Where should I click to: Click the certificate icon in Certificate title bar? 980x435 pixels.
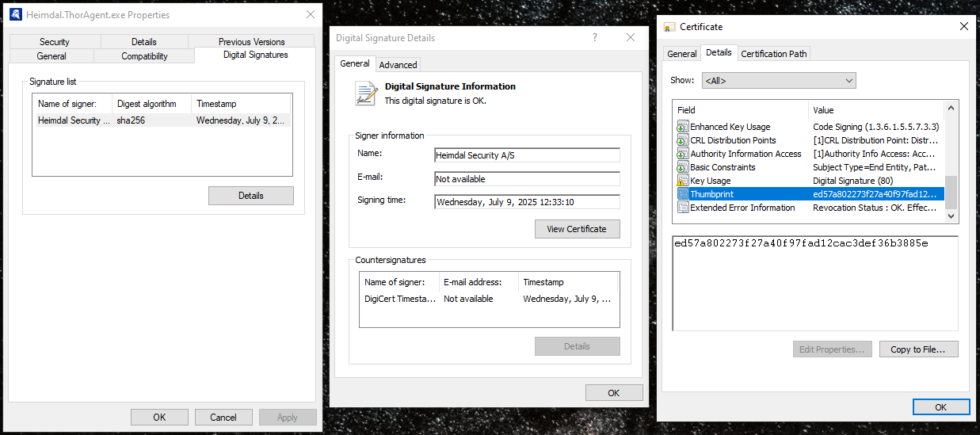click(670, 26)
